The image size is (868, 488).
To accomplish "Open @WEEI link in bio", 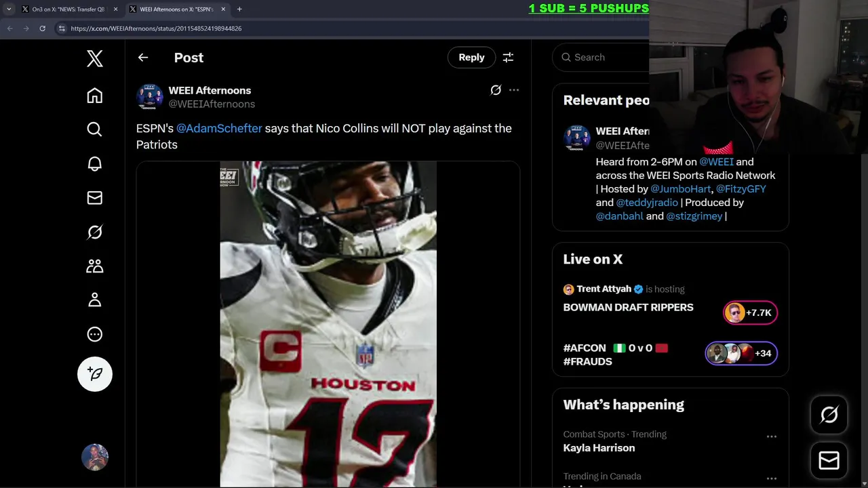I will click(x=716, y=162).
